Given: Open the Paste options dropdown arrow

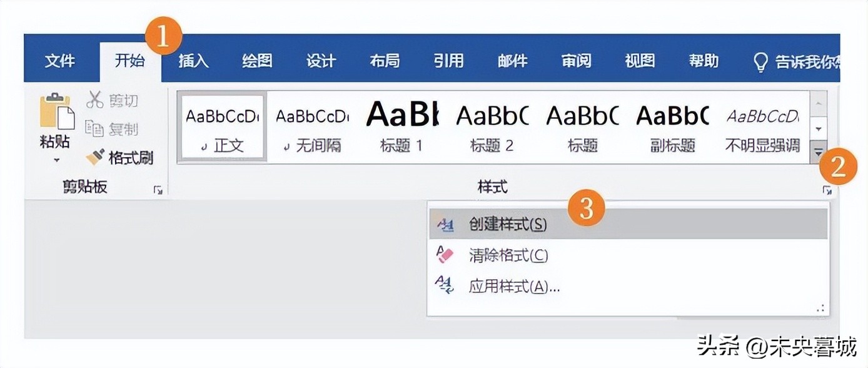Looking at the screenshot, I should point(56,160).
